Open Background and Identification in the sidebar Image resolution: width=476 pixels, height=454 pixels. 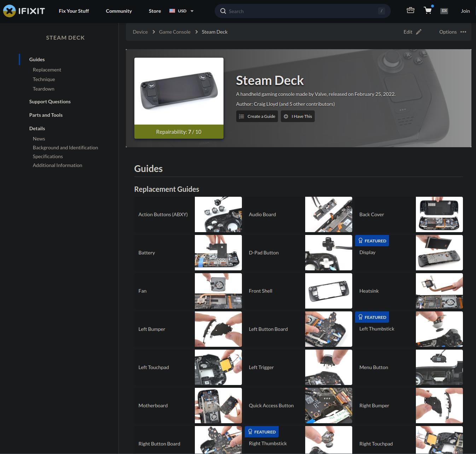(65, 148)
